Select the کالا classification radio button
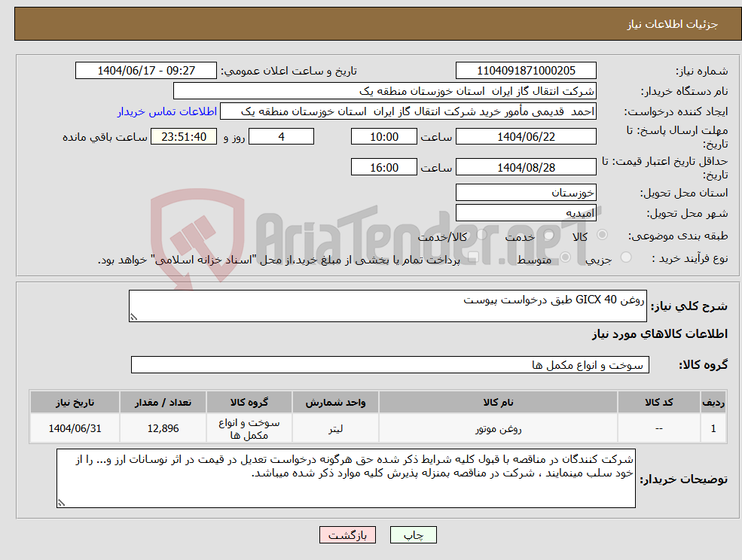This screenshot has width=742, height=560. (602, 236)
